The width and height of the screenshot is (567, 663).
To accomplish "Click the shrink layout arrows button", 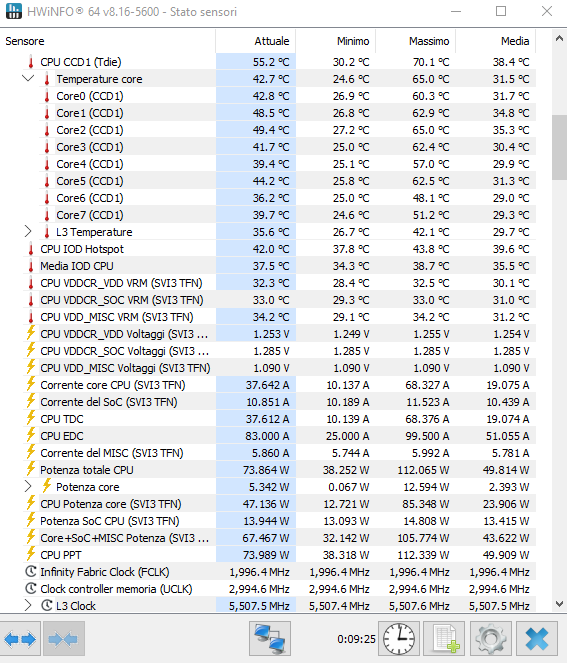I will click(x=64, y=638).
